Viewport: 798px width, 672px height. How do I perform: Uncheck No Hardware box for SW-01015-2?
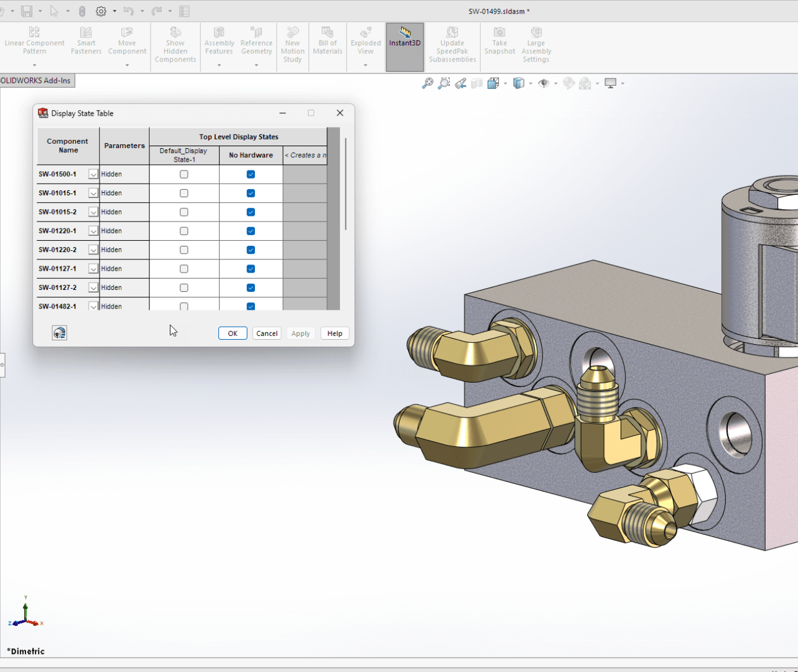(x=251, y=212)
